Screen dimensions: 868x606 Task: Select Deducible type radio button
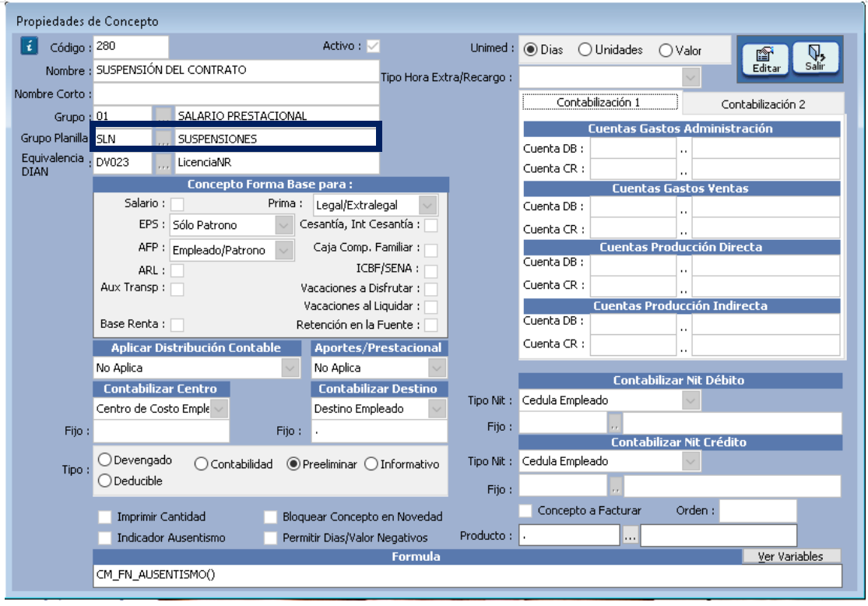(104, 481)
